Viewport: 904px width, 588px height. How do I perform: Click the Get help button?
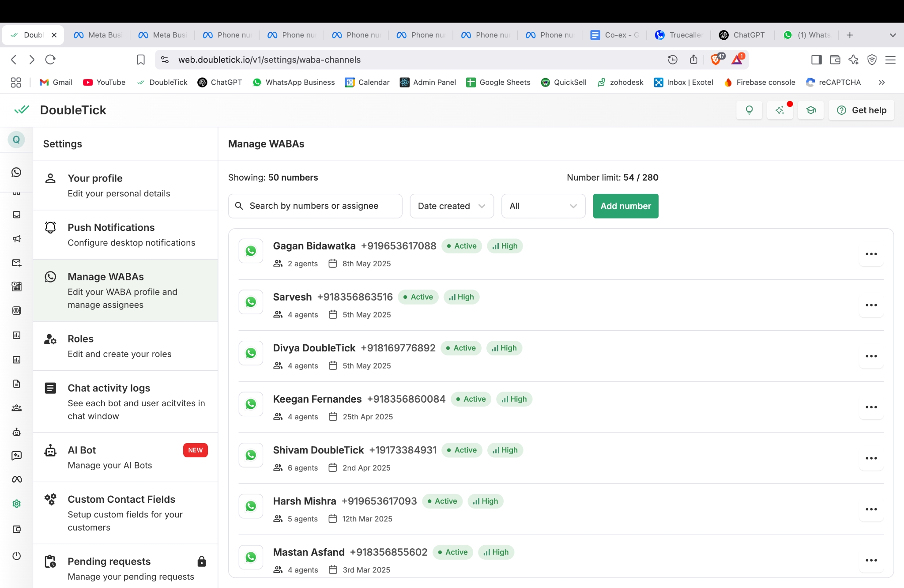click(861, 110)
